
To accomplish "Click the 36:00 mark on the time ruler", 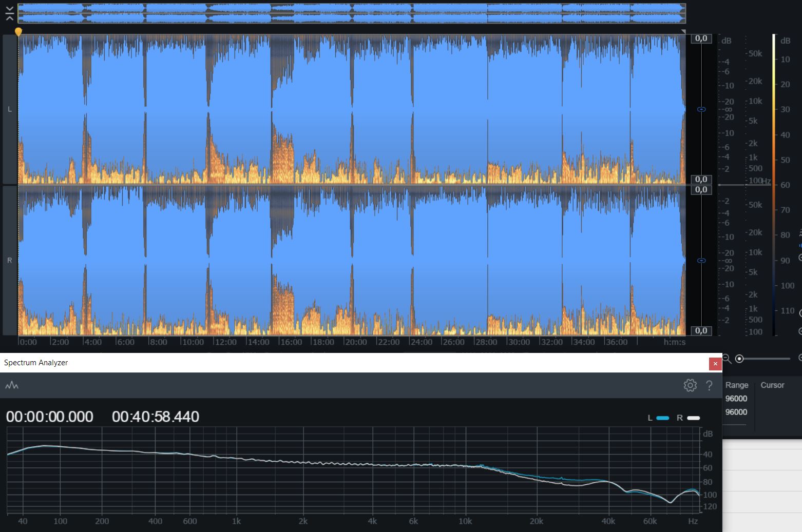I will [x=616, y=342].
